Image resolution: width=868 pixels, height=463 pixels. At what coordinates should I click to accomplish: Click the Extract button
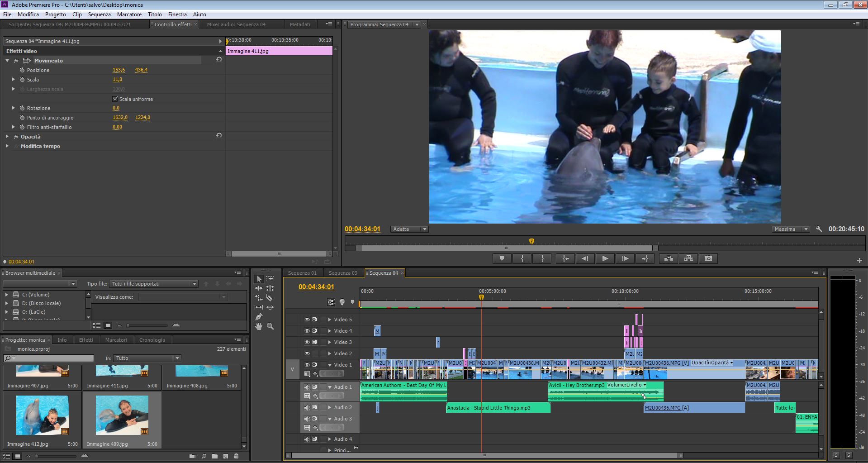pos(688,258)
